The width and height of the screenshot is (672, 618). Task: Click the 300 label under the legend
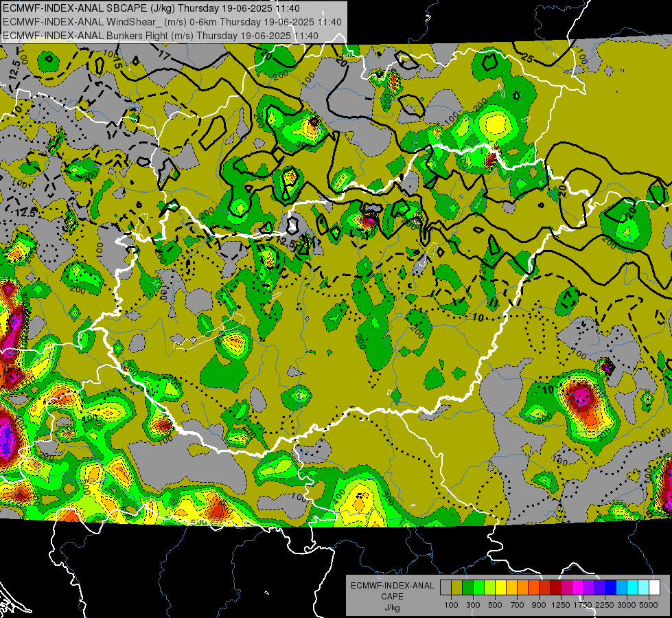473,605
